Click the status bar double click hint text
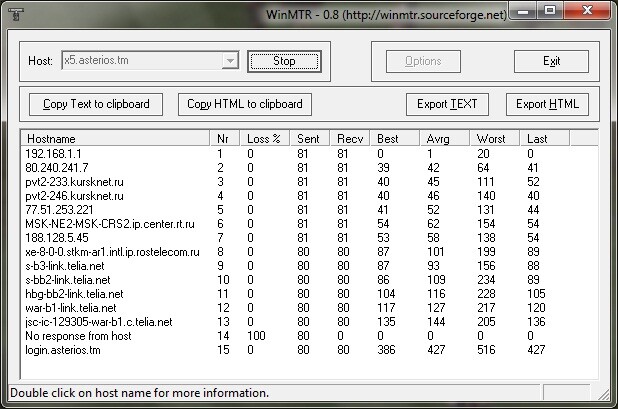 pyautogui.click(x=140, y=393)
